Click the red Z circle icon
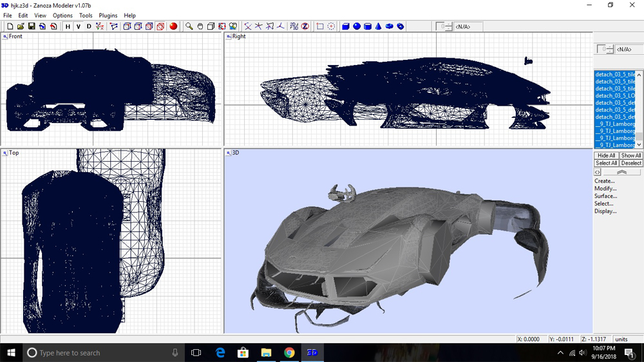The height and width of the screenshot is (362, 644). (x=305, y=26)
